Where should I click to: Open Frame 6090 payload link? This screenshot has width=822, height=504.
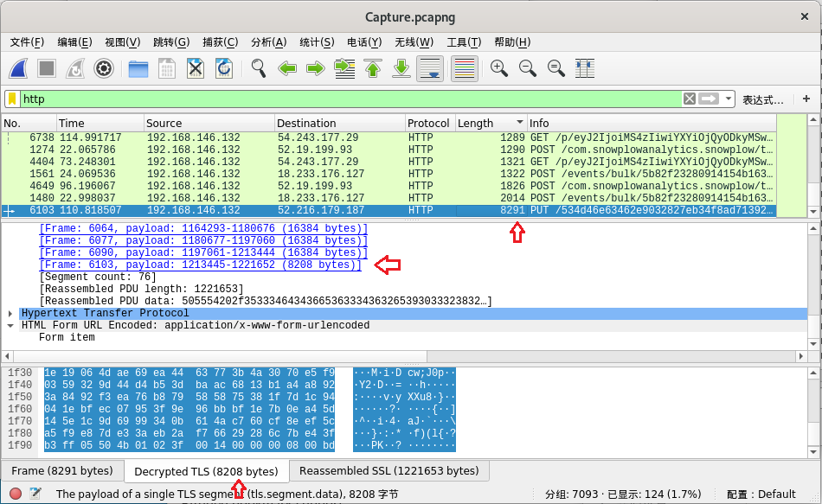(x=203, y=252)
